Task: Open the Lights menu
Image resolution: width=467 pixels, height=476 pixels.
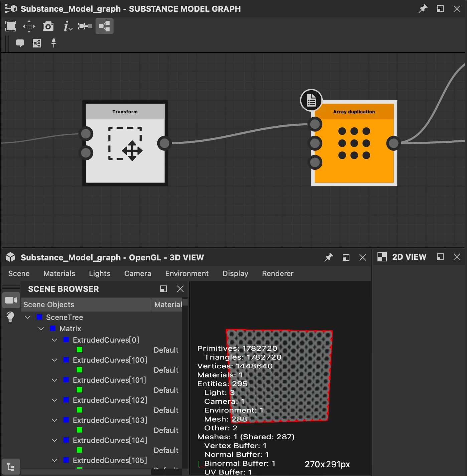Action: pos(100,273)
